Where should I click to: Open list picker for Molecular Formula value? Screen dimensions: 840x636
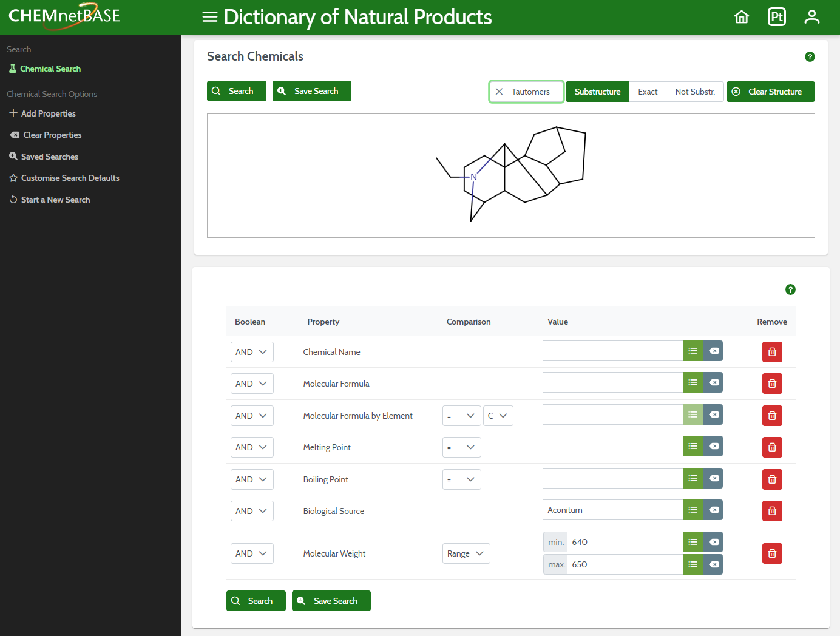[693, 382]
